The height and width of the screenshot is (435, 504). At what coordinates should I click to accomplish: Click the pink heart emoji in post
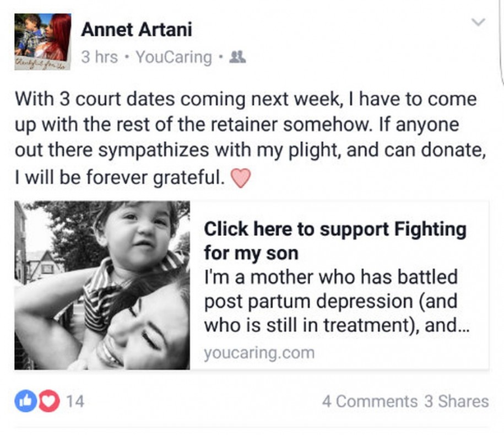pyautogui.click(x=239, y=178)
